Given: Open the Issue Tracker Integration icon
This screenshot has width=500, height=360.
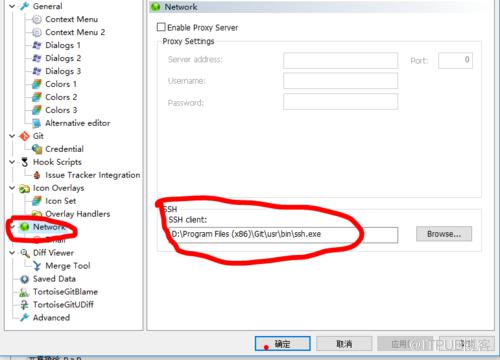Looking at the screenshot, I should point(37,175).
